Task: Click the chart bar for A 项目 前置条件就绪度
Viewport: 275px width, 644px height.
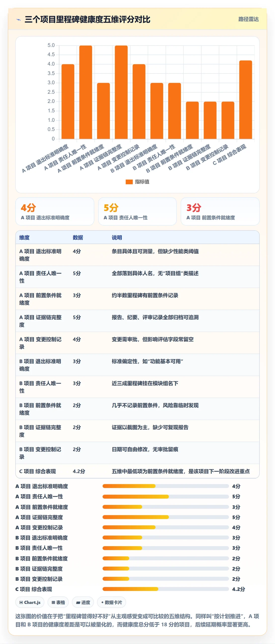Action: [x=103, y=111]
